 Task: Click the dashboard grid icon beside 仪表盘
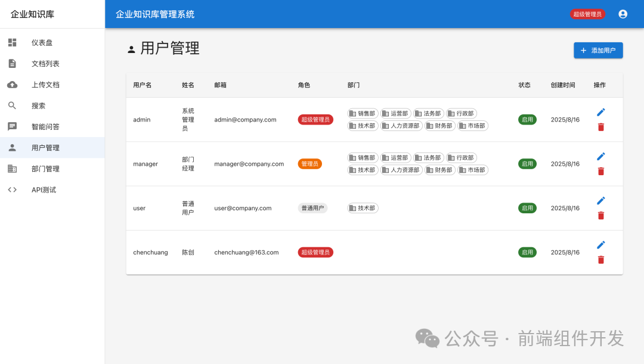click(13, 42)
